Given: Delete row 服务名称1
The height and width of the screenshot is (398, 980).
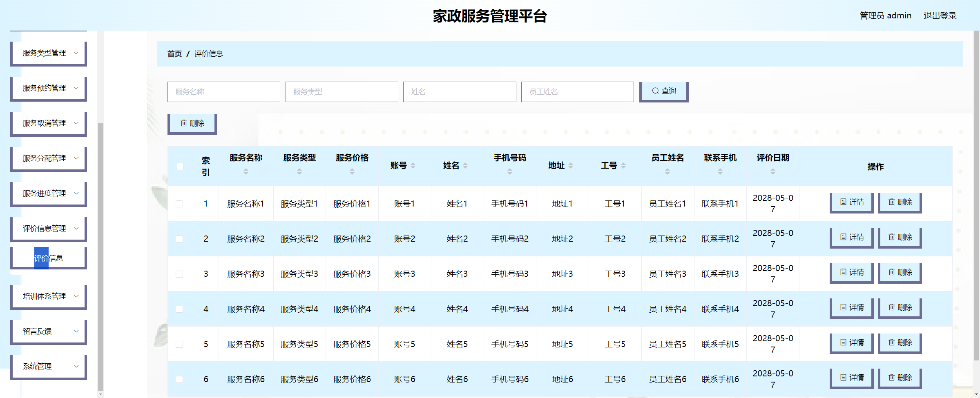Looking at the screenshot, I should tap(900, 202).
